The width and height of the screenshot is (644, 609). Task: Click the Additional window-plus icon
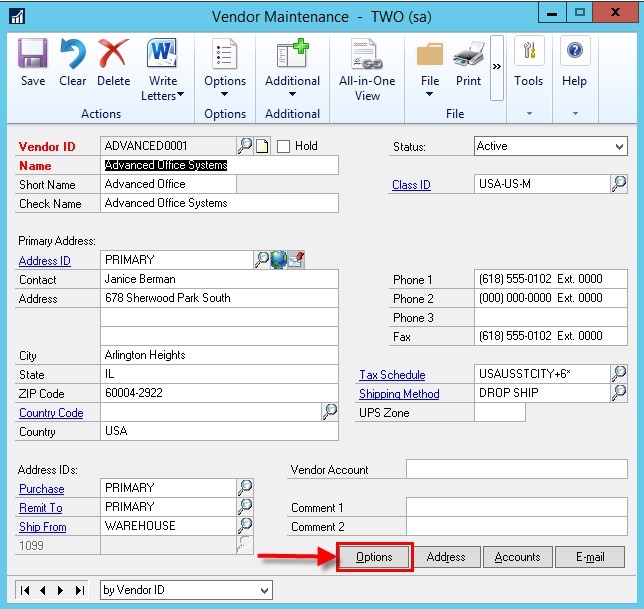point(292,53)
